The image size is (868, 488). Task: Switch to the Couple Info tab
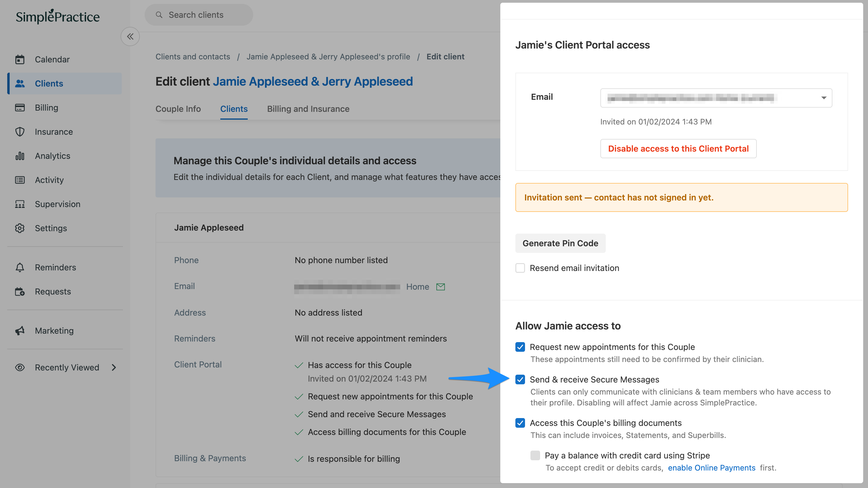(x=178, y=109)
